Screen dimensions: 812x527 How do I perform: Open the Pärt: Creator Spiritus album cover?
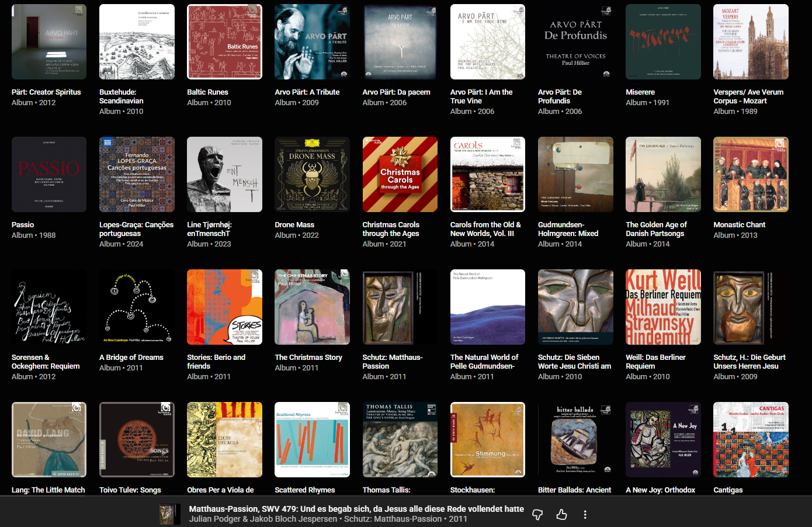tap(49, 42)
